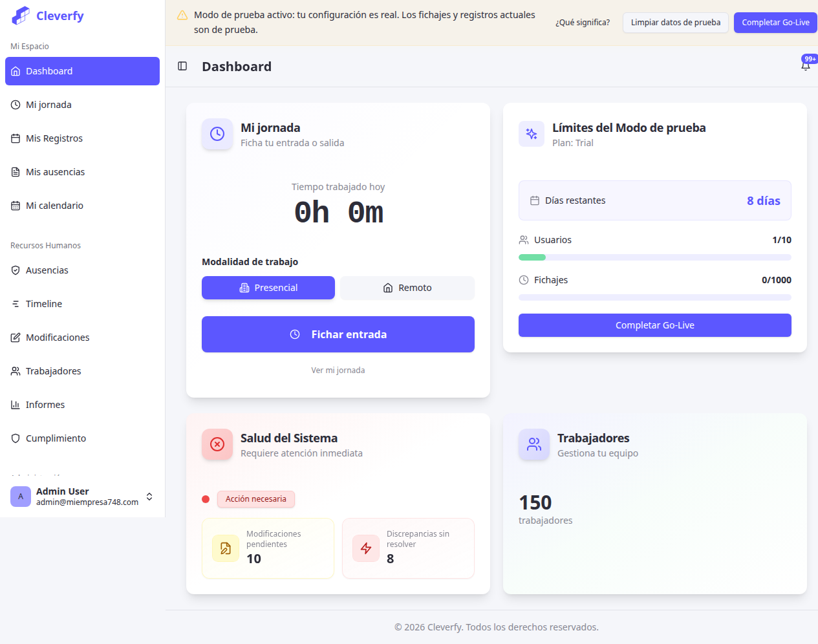Open notifications via the bell icon
The image size is (818, 644).
806,65
